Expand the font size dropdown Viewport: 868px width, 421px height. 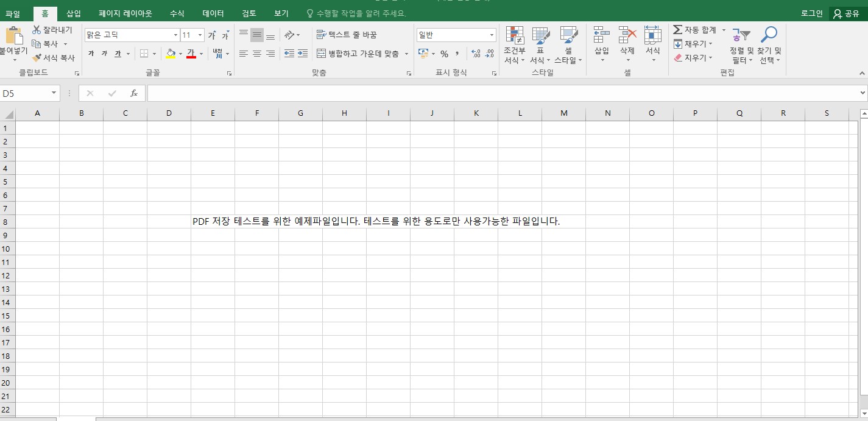coord(199,35)
